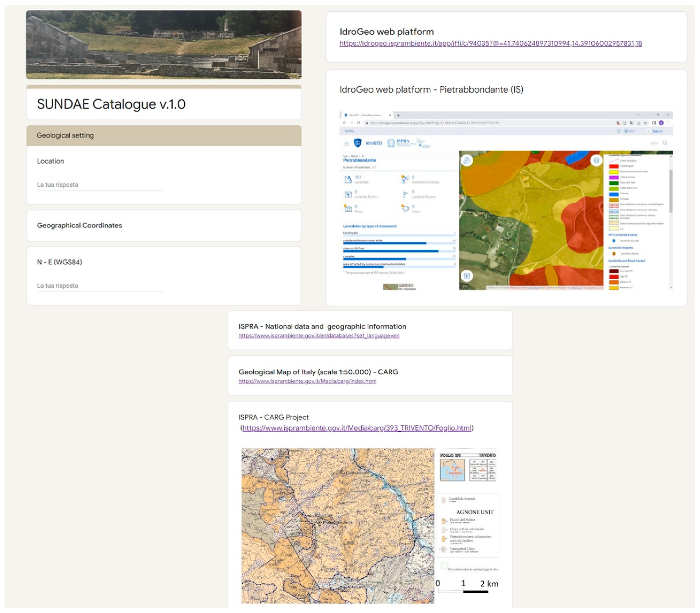Click the map layers icon

click(596, 160)
